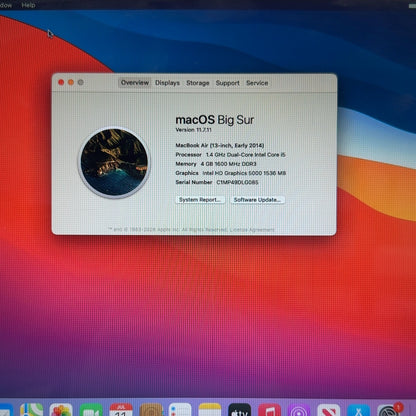Open System Preferences from the Dock
Viewport: 416px width, 416px height.
pos(389,410)
